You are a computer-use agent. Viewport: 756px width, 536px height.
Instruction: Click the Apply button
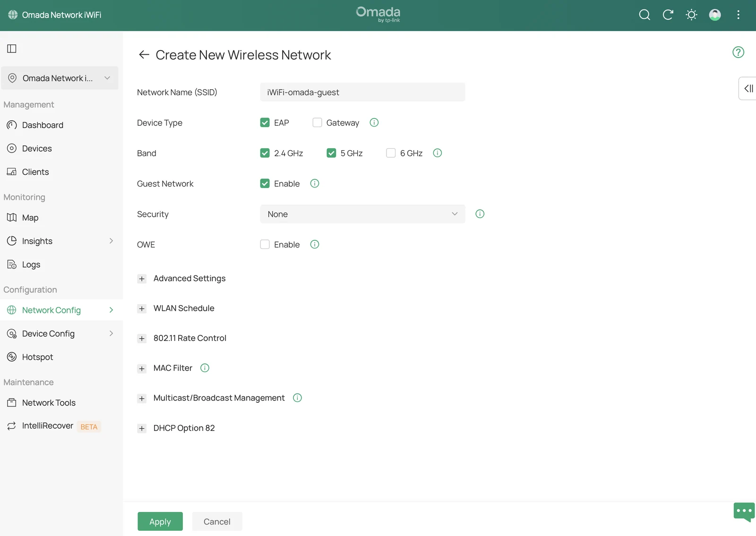[x=160, y=521]
